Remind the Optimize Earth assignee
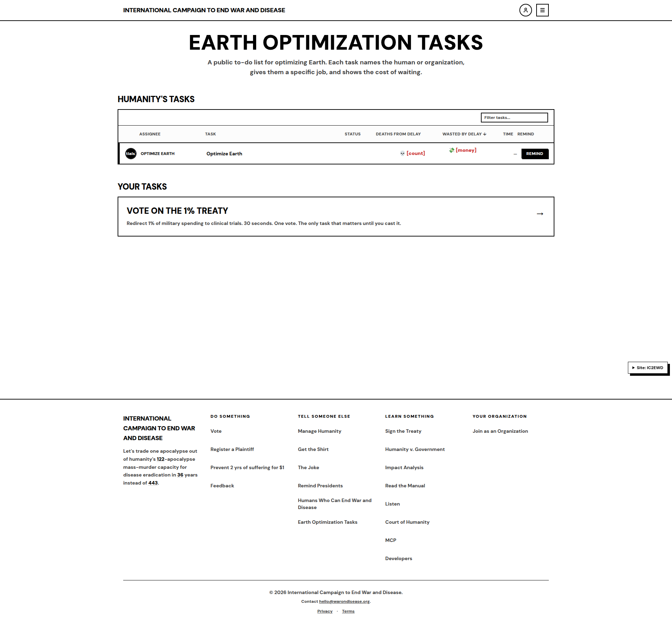Screen dimensions: 672x628 [535, 154]
